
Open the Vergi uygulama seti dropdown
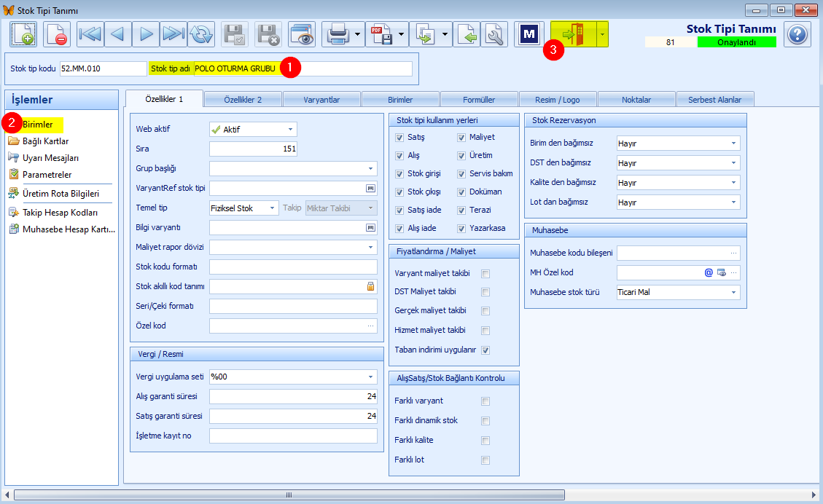(x=293, y=377)
